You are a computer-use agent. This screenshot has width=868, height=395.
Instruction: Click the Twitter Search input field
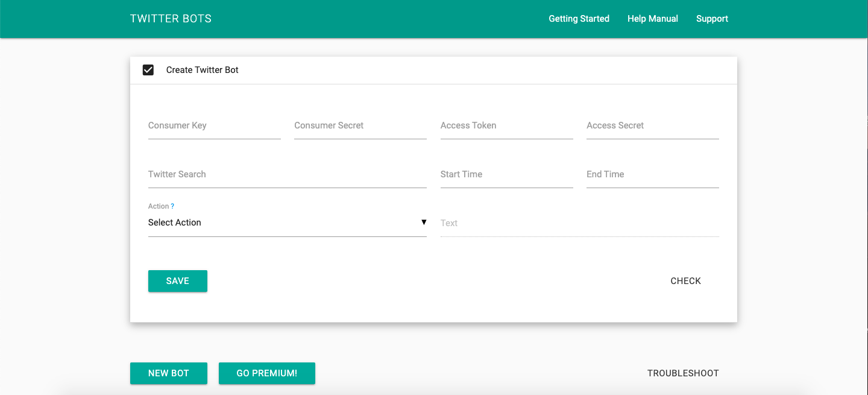(x=287, y=175)
